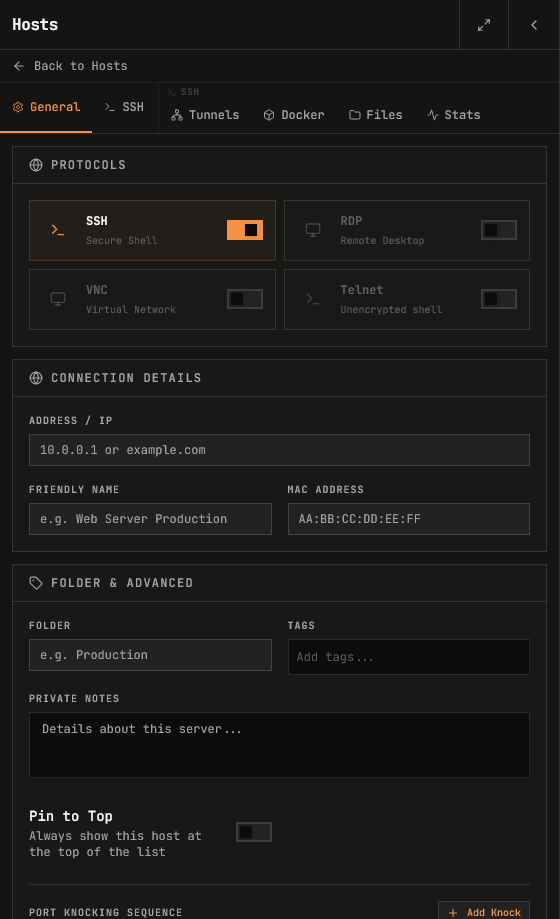Focus the MAC Address input field

pyautogui.click(x=409, y=519)
